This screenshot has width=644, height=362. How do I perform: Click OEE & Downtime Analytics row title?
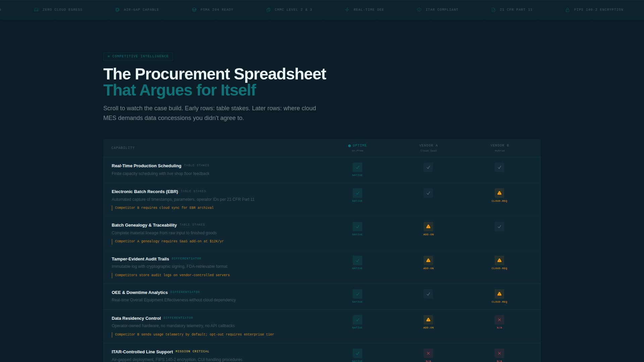(140, 292)
